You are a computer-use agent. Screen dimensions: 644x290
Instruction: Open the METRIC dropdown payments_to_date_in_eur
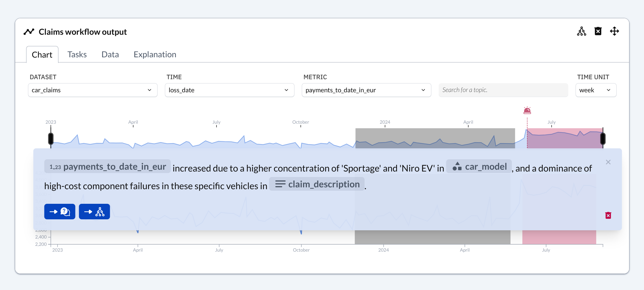(x=366, y=90)
